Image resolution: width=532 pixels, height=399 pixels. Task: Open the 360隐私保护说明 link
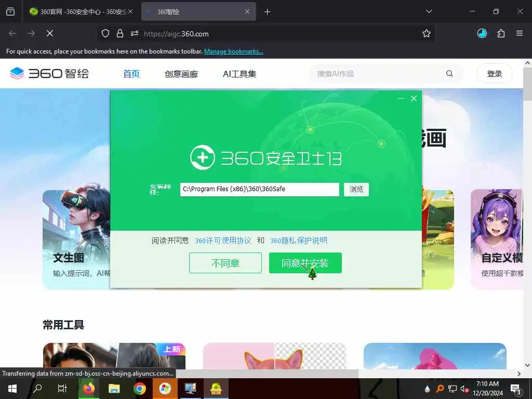299,241
